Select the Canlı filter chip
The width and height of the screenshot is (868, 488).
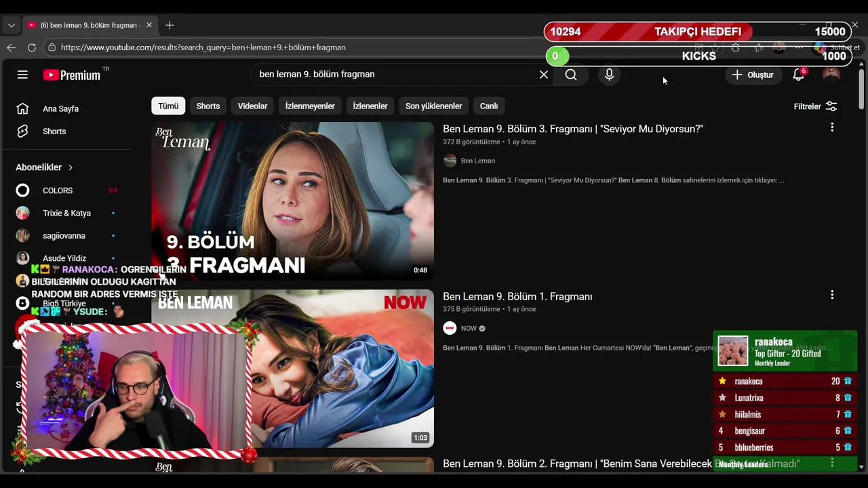coord(489,106)
